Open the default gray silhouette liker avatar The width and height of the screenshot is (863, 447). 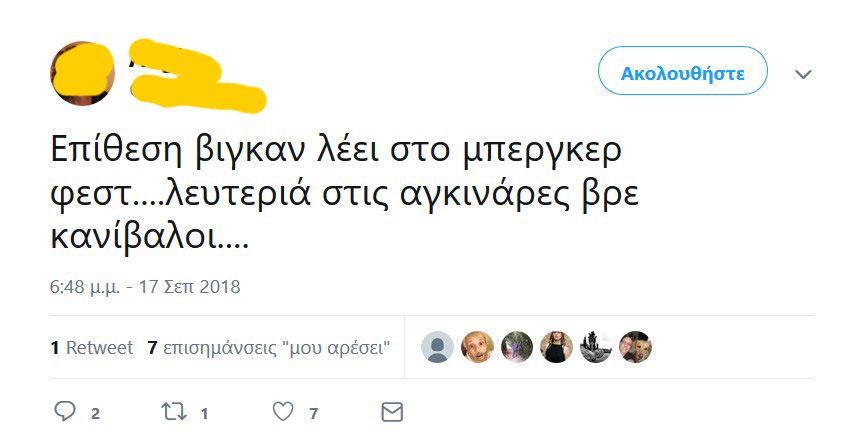438,347
